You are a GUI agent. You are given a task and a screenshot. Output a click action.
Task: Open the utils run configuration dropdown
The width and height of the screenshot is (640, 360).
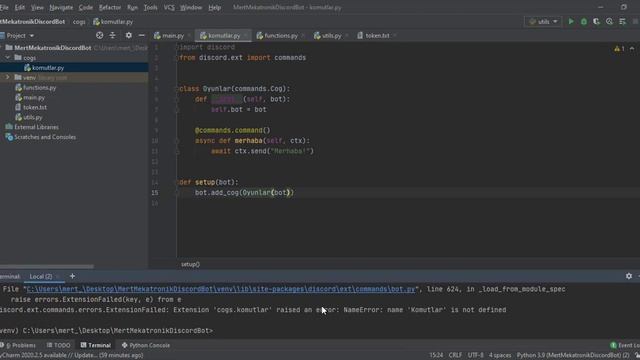click(x=543, y=22)
